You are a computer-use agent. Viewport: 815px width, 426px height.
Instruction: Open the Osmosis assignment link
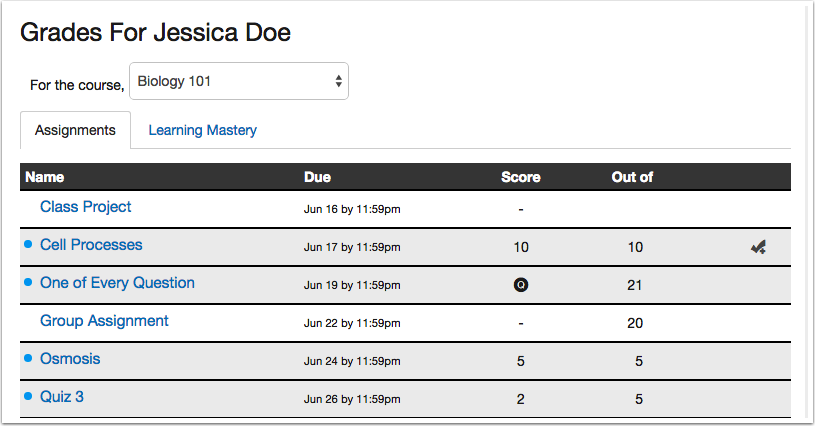point(70,359)
